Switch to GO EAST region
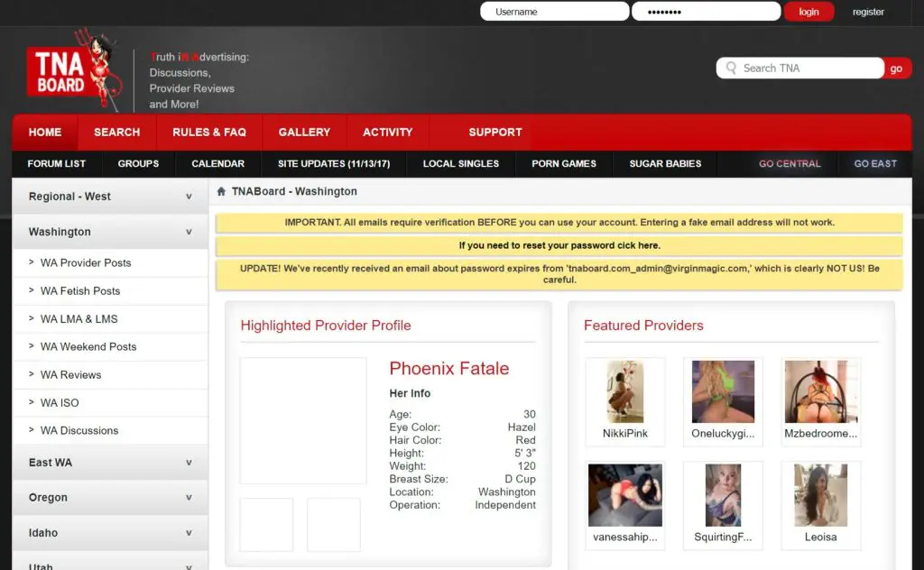The image size is (924, 570). pyautogui.click(x=875, y=164)
